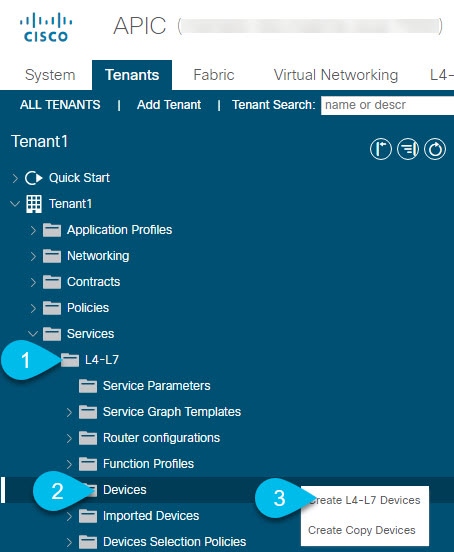Click the APIC title text
Viewport: 454px width, 552px height.
coord(140,26)
